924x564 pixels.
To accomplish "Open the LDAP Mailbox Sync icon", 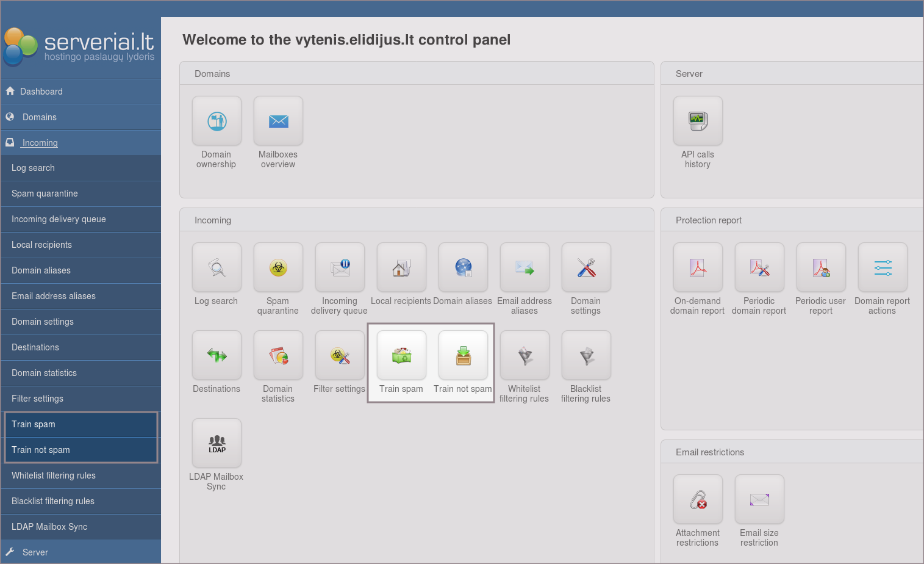I will (x=217, y=443).
